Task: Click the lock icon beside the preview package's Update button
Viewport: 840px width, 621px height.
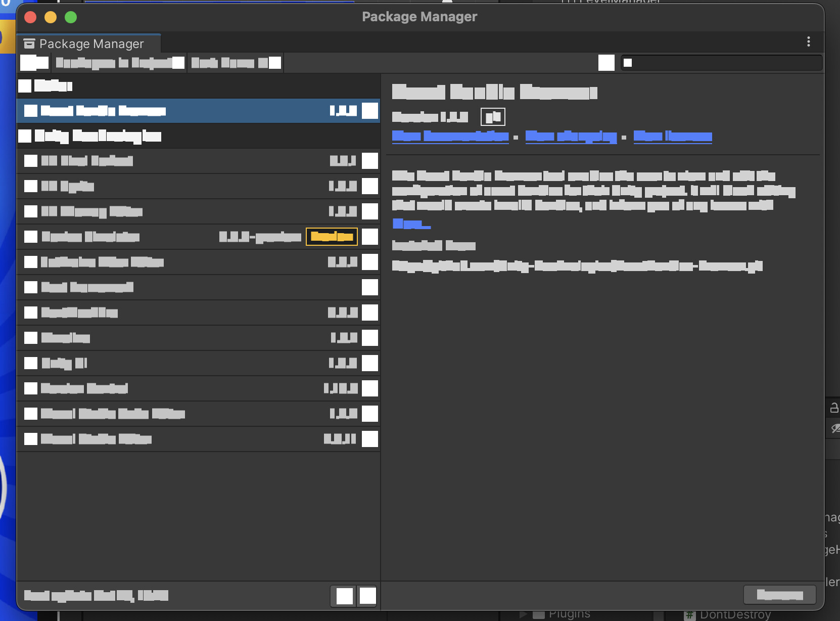Action: [x=371, y=236]
